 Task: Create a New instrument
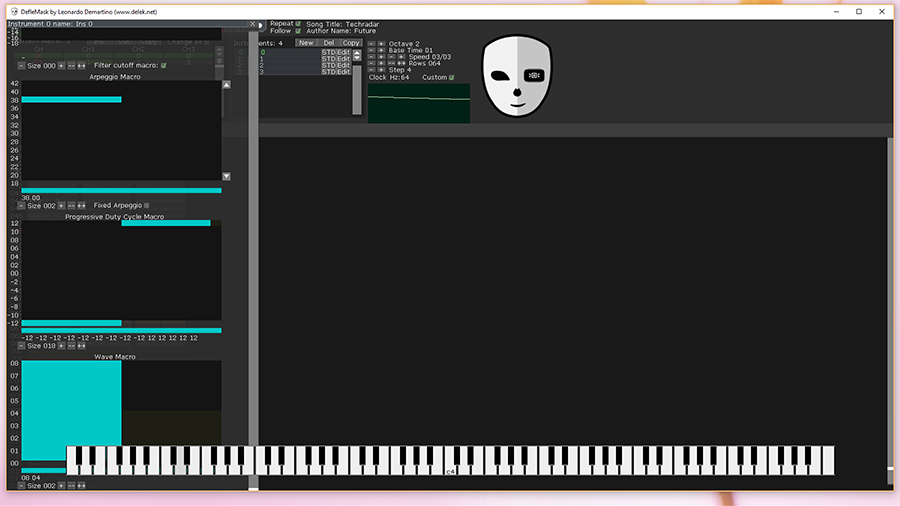306,43
